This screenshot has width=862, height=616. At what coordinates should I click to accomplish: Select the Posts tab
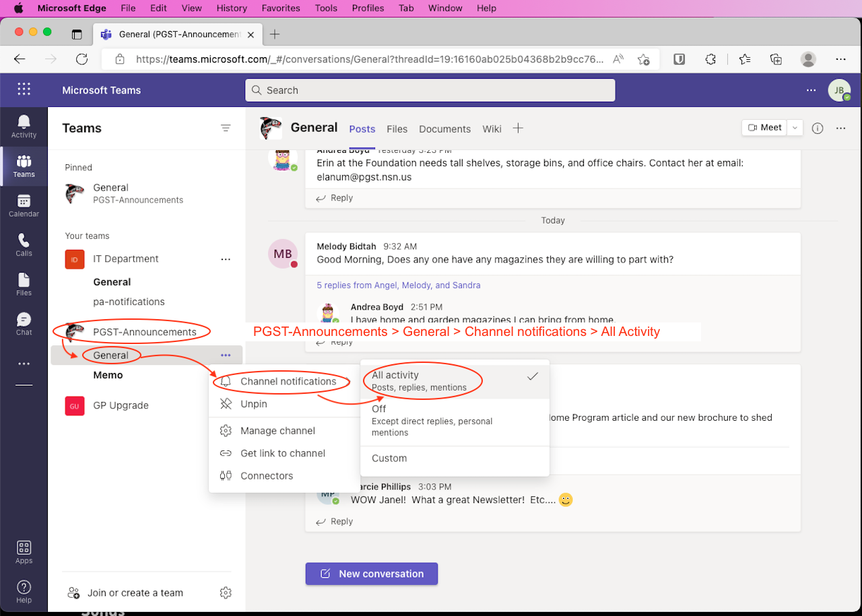(x=362, y=129)
